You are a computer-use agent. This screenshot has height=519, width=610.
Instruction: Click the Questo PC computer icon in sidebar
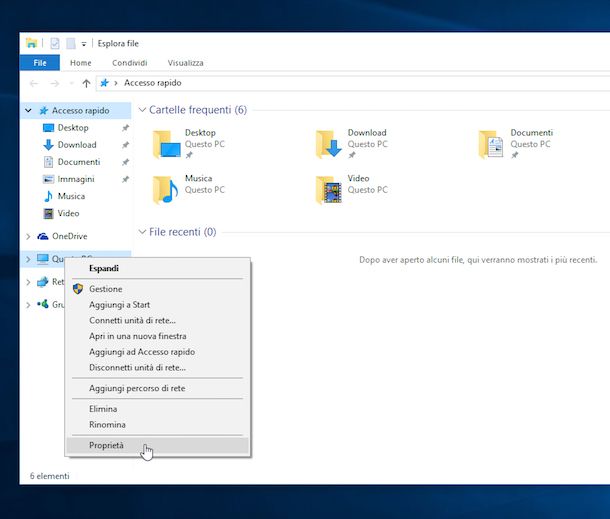pos(43,259)
